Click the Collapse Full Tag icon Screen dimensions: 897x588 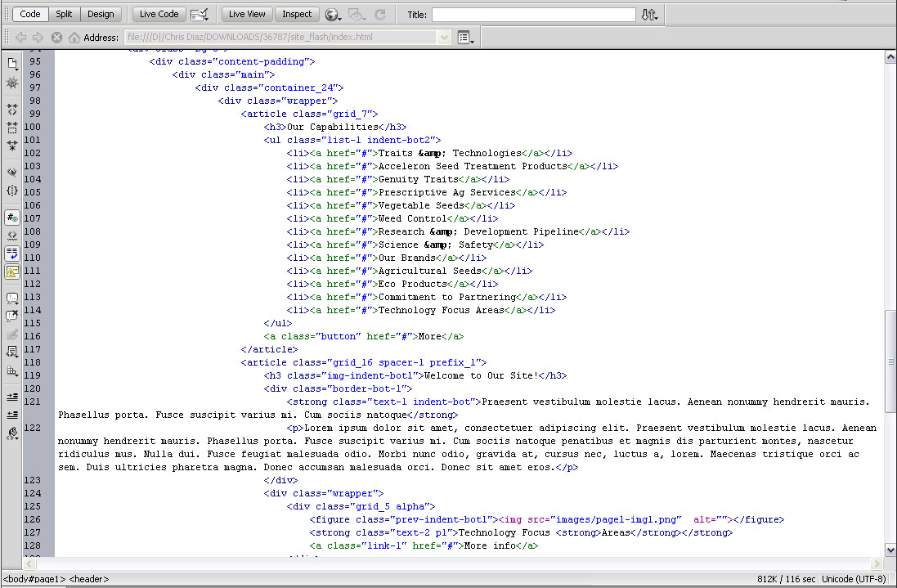[11, 109]
